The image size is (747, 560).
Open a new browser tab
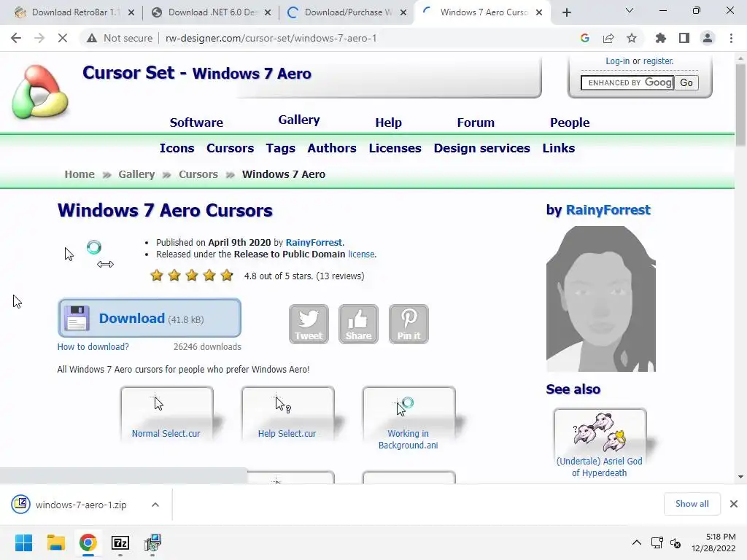coord(566,12)
